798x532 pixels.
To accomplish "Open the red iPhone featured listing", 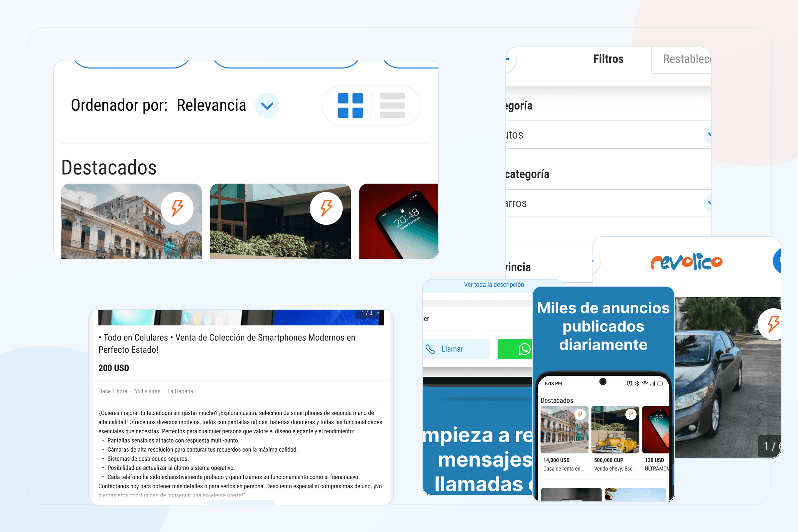I will (399, 221).
